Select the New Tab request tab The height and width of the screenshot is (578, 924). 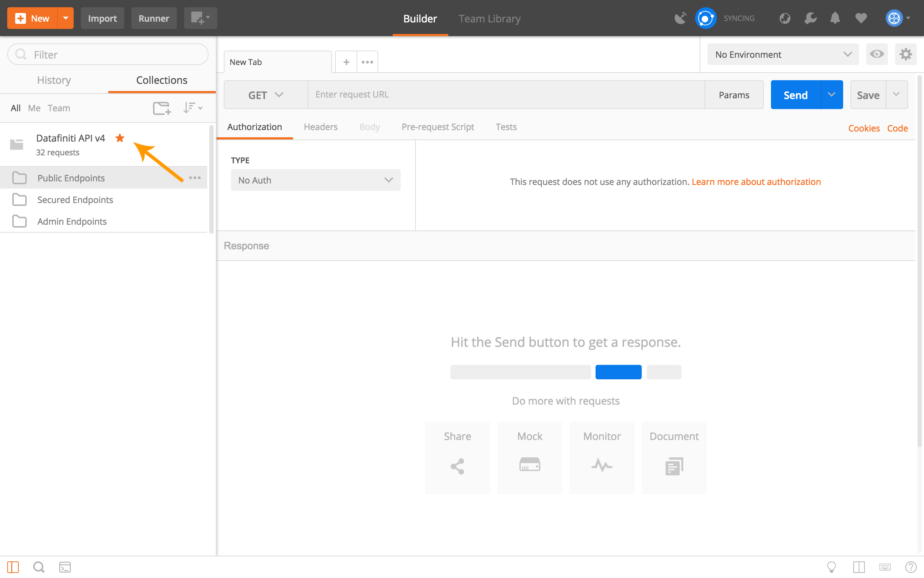[x=278, y=62]
